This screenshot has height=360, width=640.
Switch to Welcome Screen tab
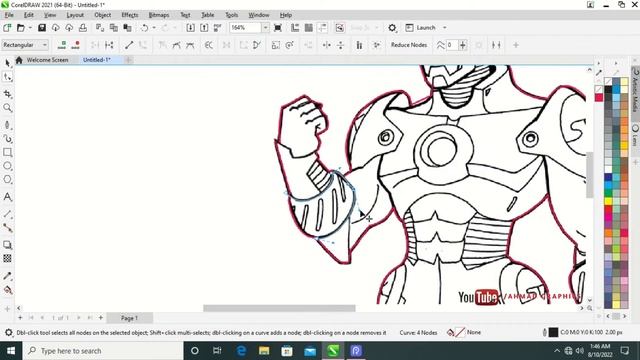[47, 60]
